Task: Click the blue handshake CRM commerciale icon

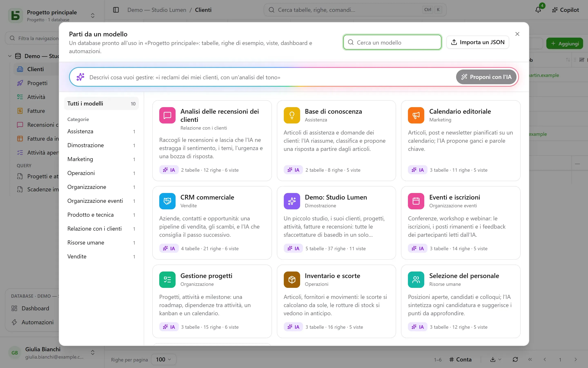Action: pyautogui.click(x=167, y=201)
